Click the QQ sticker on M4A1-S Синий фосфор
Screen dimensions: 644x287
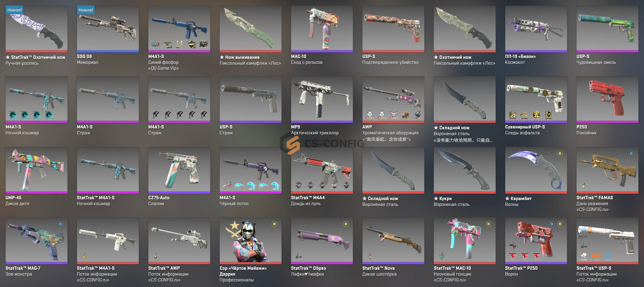(x=155, y=45)
